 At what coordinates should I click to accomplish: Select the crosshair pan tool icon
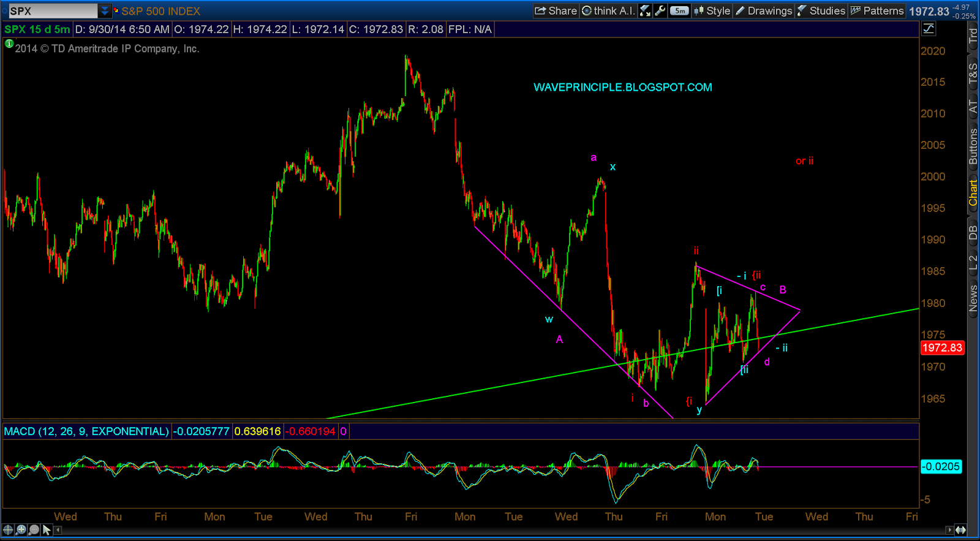[x=8, y=529]
